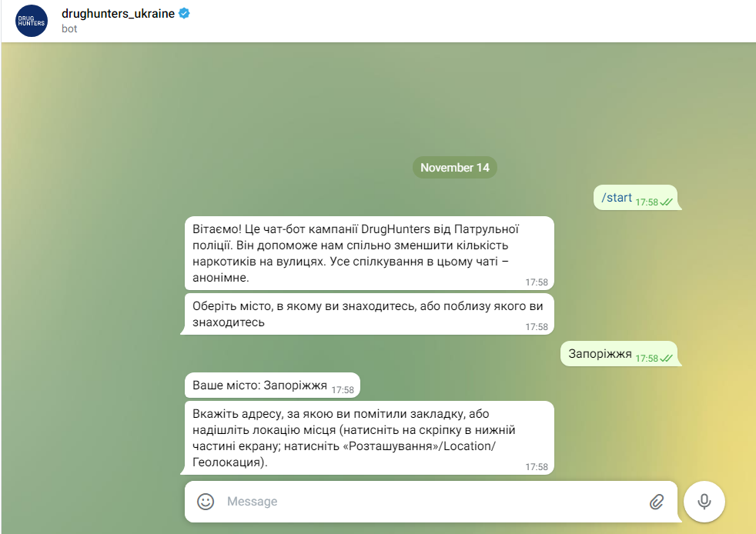The image size is (756, 534).
Task: Start voice recording with the microphone button
Action: point(704,501)
